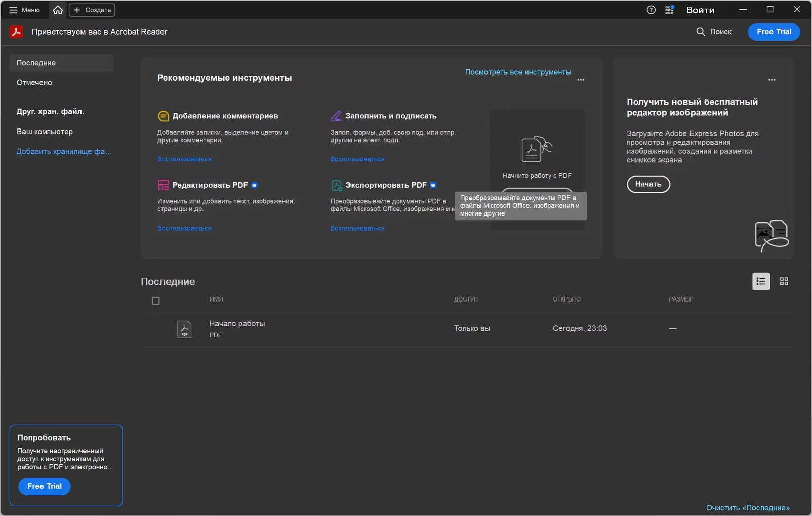This screenshot has width=812, height=516.
Task: Go to the Home icon tab
Action: pos(58,10)
